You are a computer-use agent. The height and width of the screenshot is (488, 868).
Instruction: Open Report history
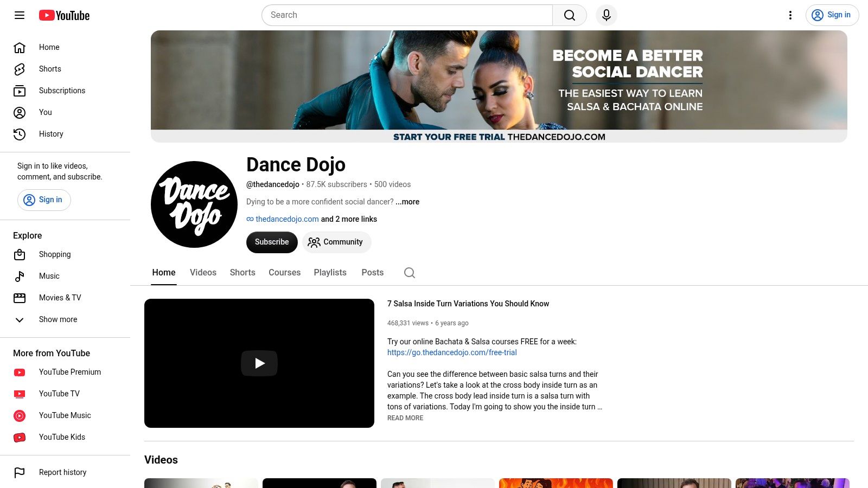coord(65,472)
